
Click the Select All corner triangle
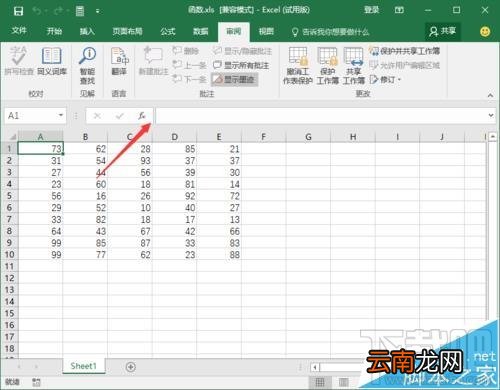[12, 137]
